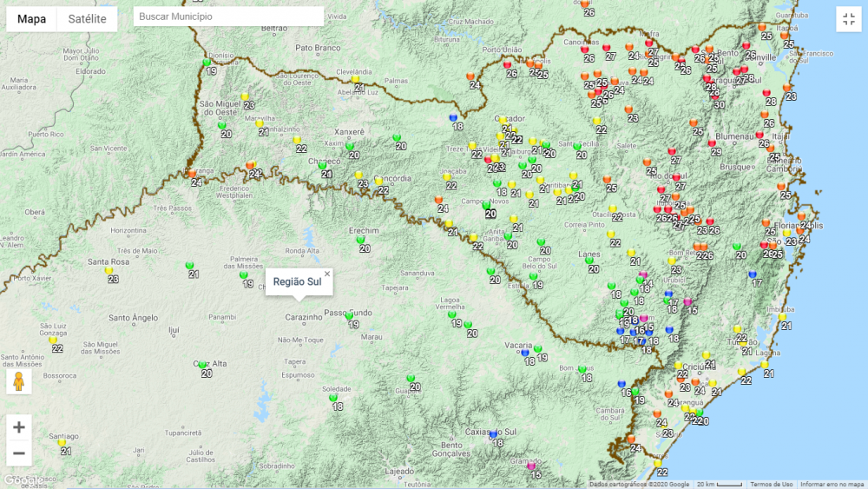The height and width of the screenshot is (489, 868).
Task: Click the yellow marker at São Luiz Gonzaga
Action: (53, 340)
